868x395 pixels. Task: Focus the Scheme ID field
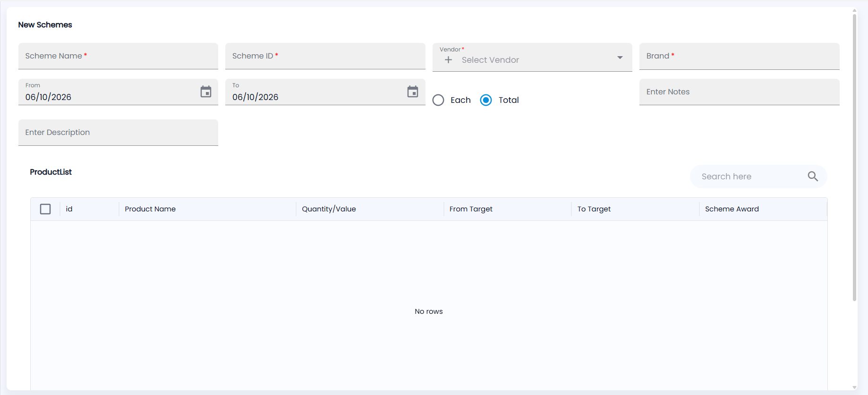(325, 56)
